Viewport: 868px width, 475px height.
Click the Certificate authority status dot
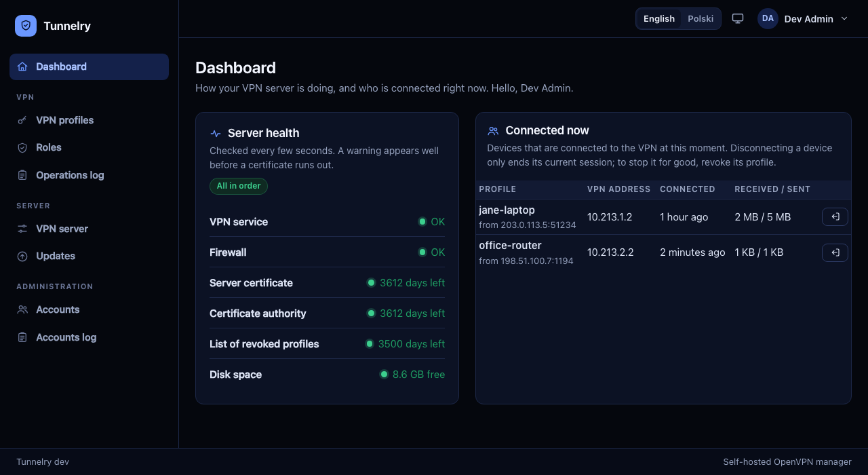coord(371,313)
